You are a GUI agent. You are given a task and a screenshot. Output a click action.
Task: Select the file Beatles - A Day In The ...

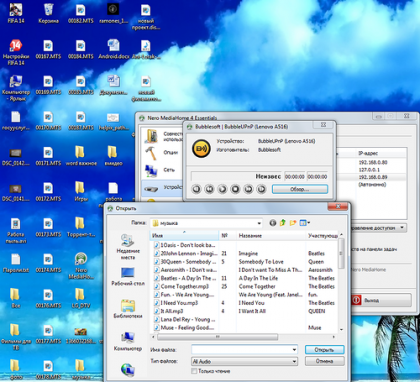[x=185, y=278]
